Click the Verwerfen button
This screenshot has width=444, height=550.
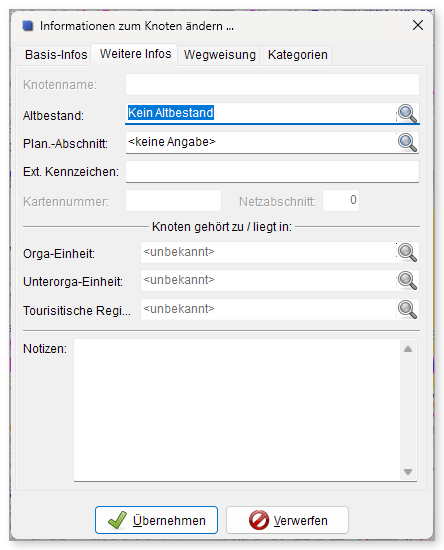tap(288, 520)
